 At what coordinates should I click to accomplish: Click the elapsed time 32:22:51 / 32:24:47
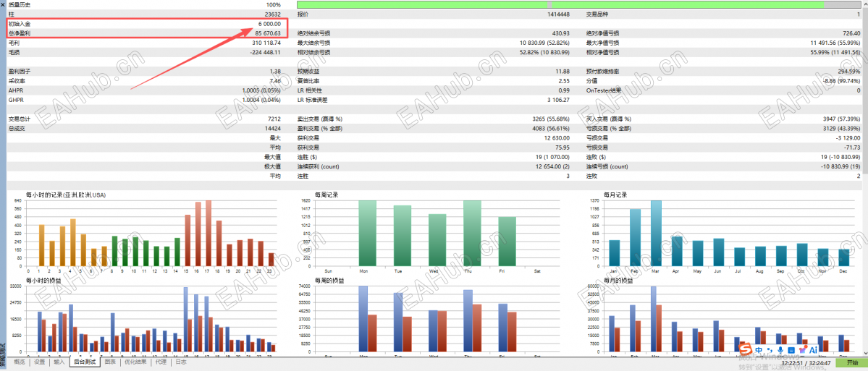point(806,363)
